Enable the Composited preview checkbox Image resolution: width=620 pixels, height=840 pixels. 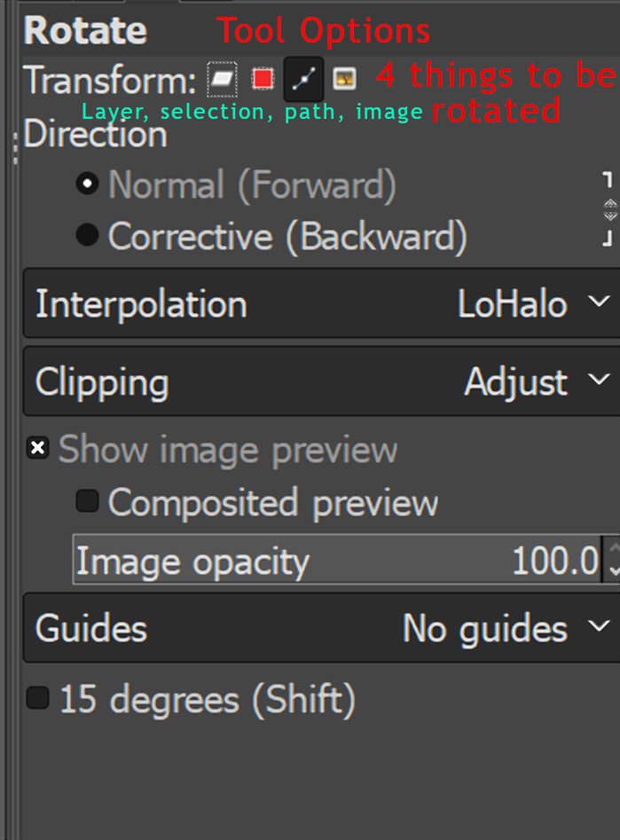87,502
